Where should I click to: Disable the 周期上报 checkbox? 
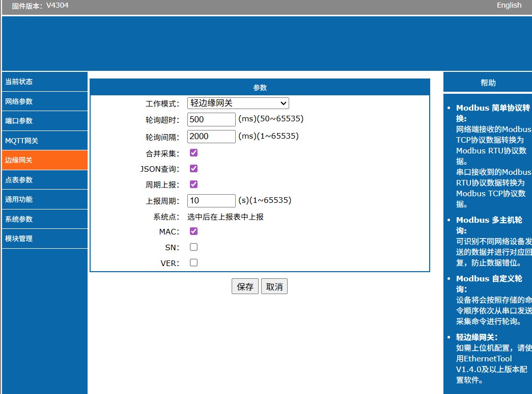(193, 185)
